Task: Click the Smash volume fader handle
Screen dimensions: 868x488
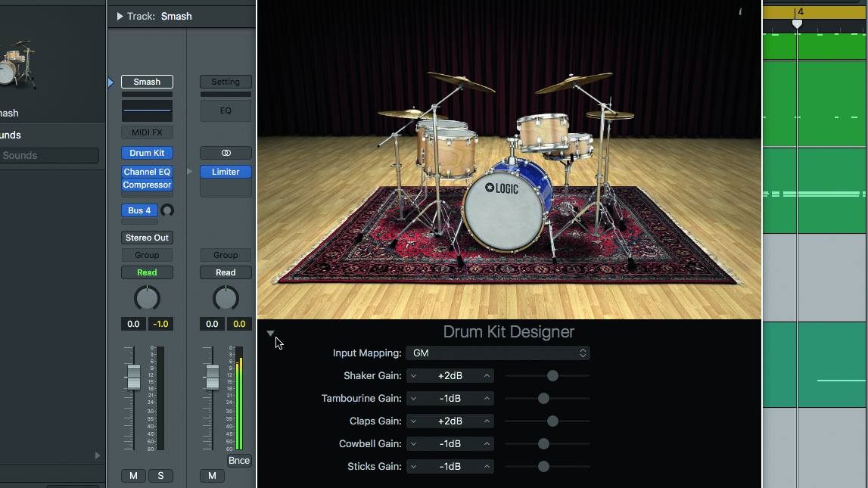Action: 133,378
